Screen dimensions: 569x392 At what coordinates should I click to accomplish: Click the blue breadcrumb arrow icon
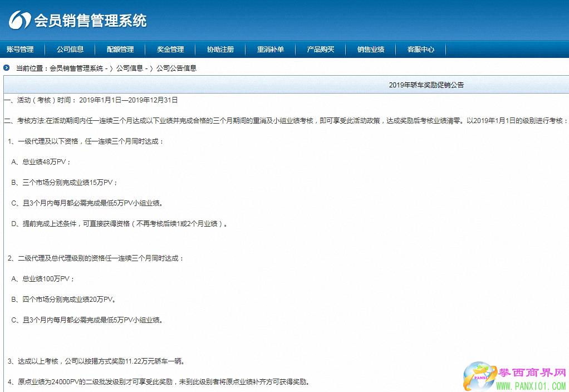pos(7,68)
